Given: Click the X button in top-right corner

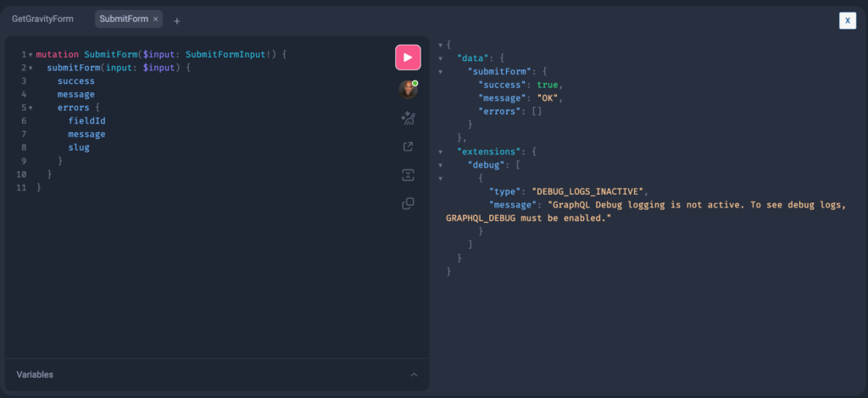Looking at the screenshot, I should click(x=847, y=20).
